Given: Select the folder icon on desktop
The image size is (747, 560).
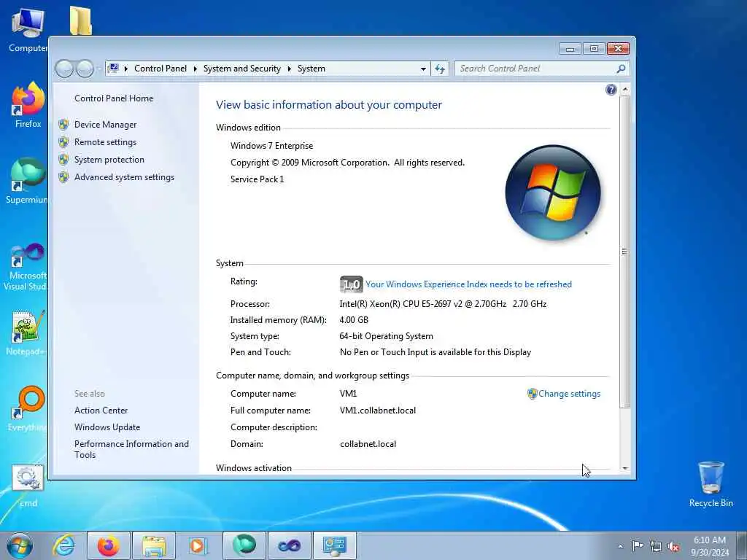Looking at the screenshot, I should click(80, 20).
